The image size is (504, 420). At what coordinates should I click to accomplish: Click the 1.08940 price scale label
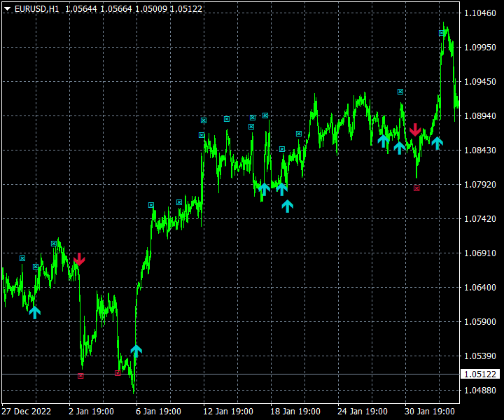pos(480,116)
